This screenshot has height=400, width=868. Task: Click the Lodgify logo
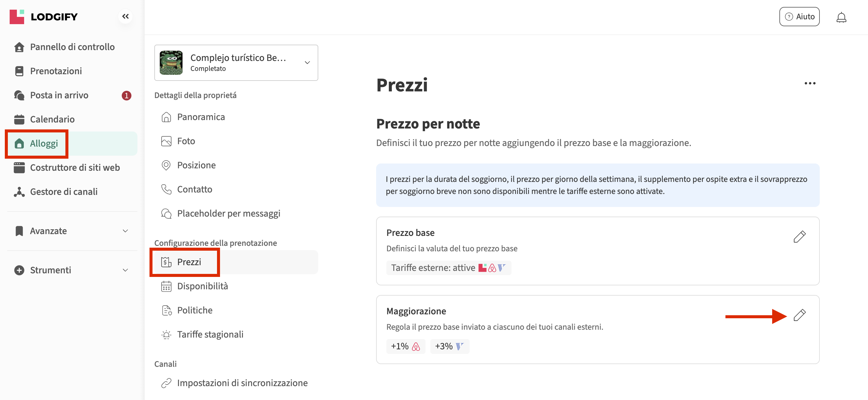[x=44, y=17]
